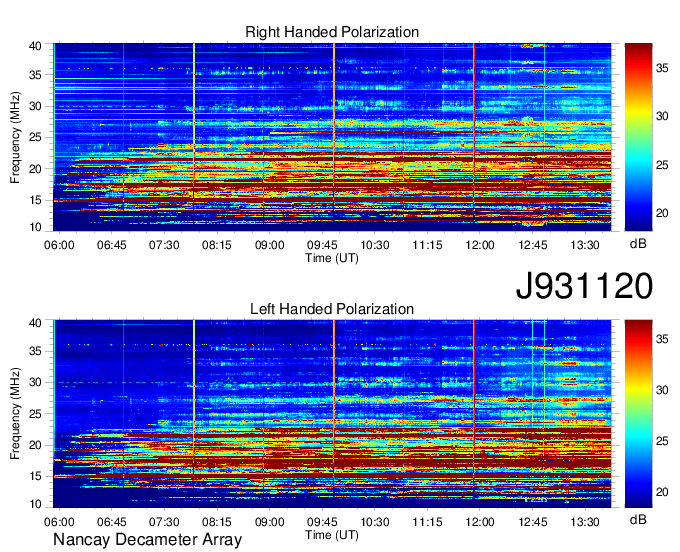Click the 10:30 tick label on the lower plot
680x552 pixels.
point(375,522)
